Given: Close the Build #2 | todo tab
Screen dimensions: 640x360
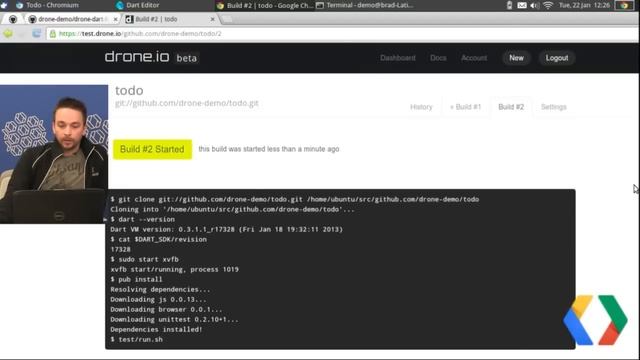Looking at the screenshot, I should click(212, 19).
